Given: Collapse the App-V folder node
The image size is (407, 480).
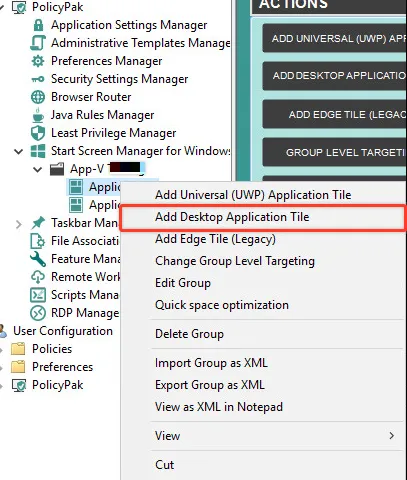Looking at the screenshot, I should tap(38, 169).
